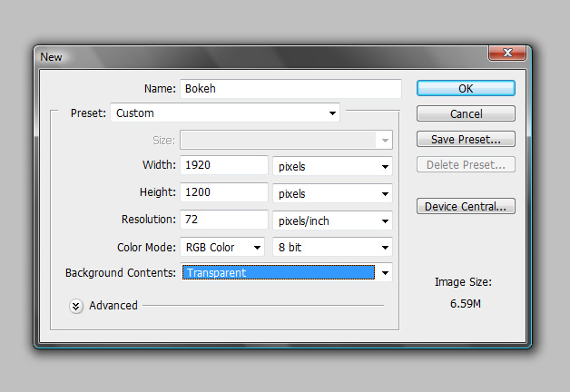Click the Name field containing Bokeh

tap(290, 89)
